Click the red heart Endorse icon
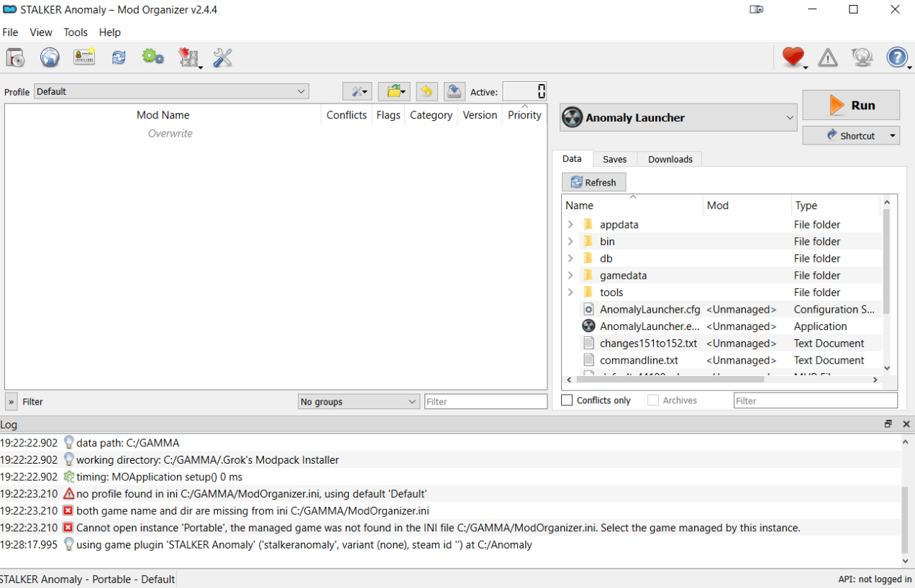Image resolution: width=915 pixels, height=588 pixels. [x=793, y=58]
